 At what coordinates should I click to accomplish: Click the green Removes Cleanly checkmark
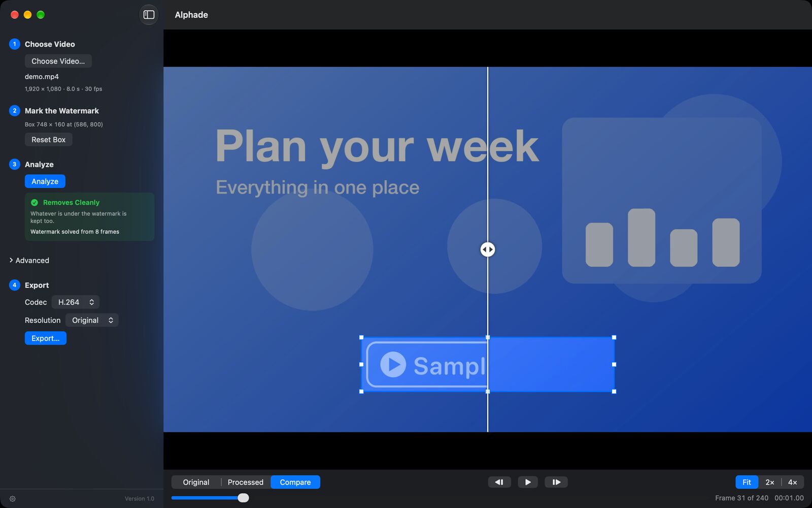[35, 202]
